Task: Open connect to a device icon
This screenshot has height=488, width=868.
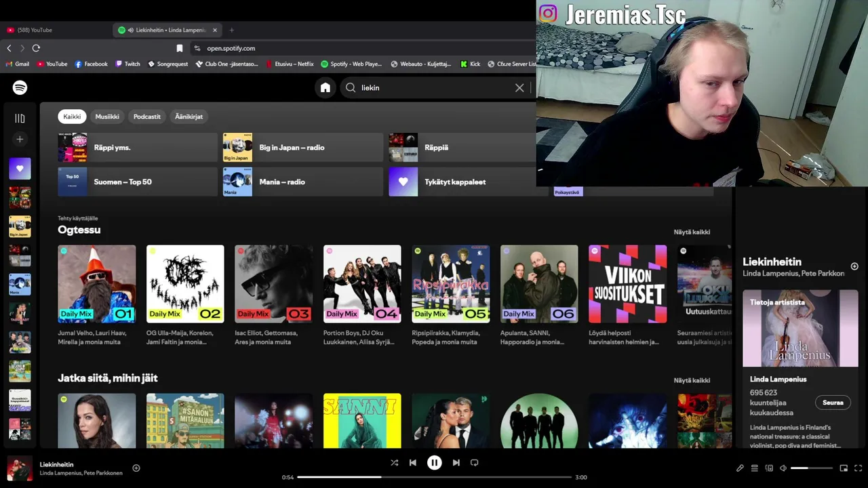Action: (769, 468)
